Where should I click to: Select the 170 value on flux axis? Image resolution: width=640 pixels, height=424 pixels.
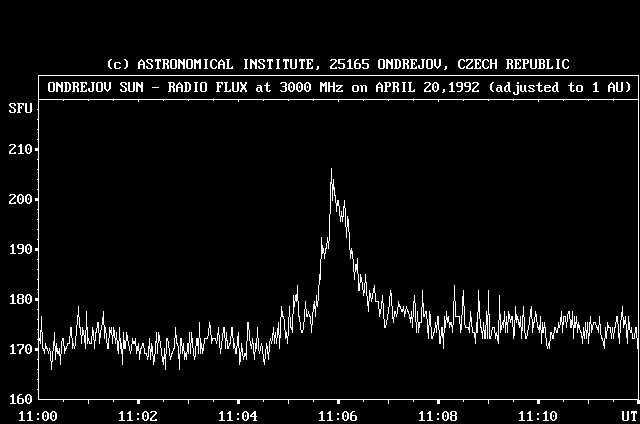pyautogui.click(x=20, y=349)
